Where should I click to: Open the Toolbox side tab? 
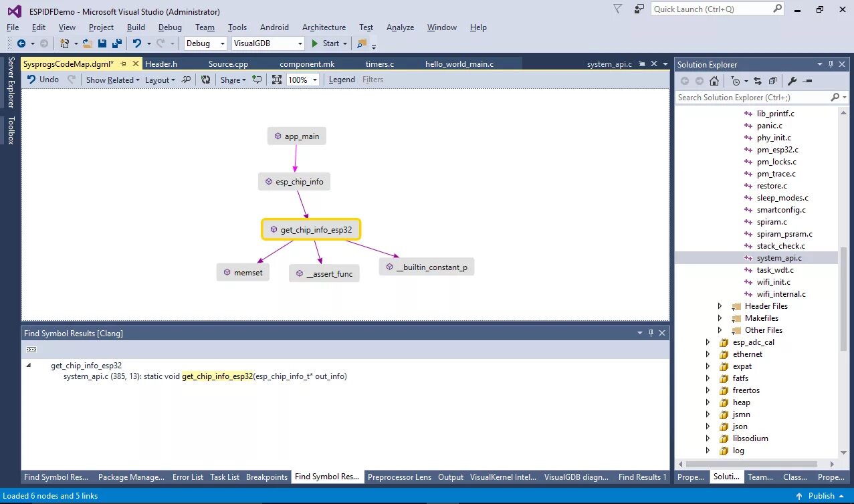[x=11, y=130]
